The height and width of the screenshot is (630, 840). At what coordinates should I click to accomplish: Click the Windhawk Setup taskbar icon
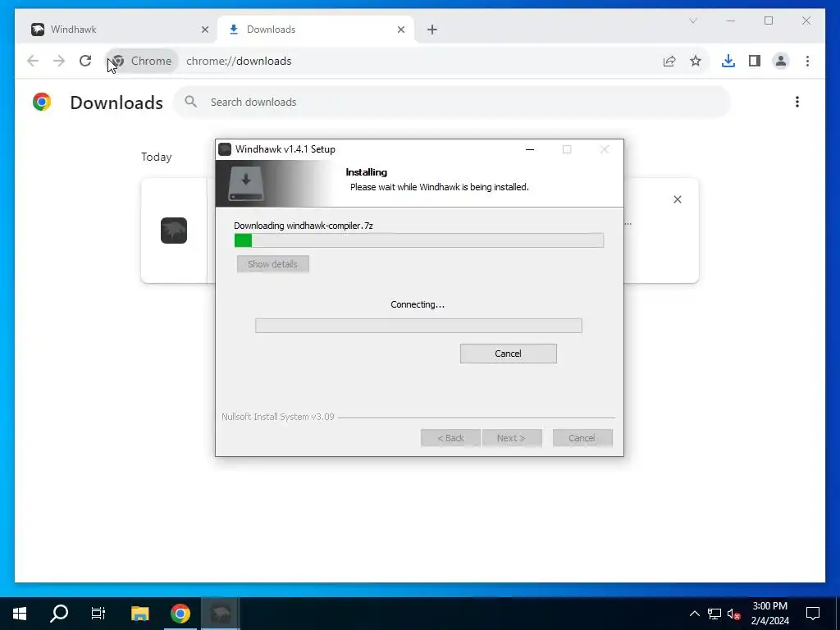(220, 614)
